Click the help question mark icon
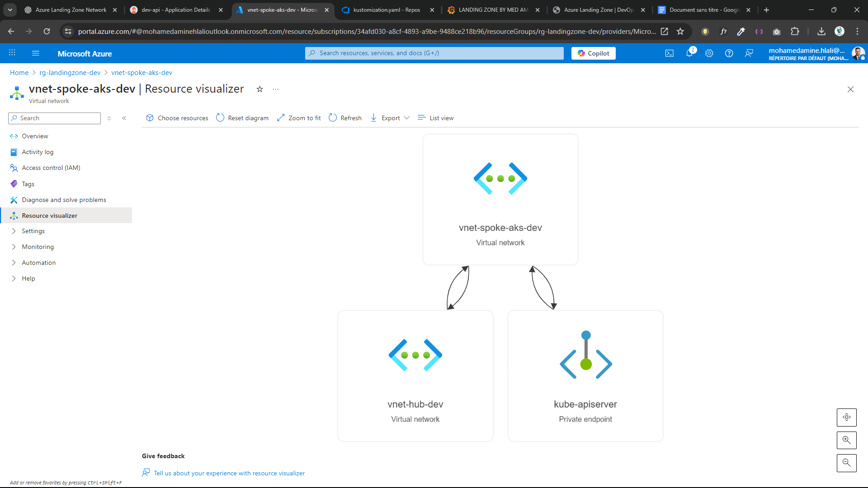This screenshot has width=868, height=488. pyautogui.click(x=729, y=53)
